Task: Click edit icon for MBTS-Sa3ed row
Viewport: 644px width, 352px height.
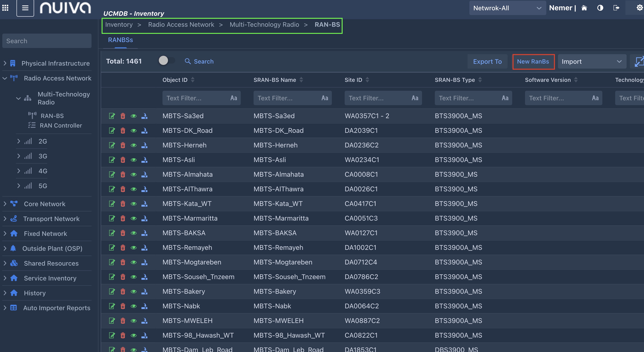Action: pos(112,116)
